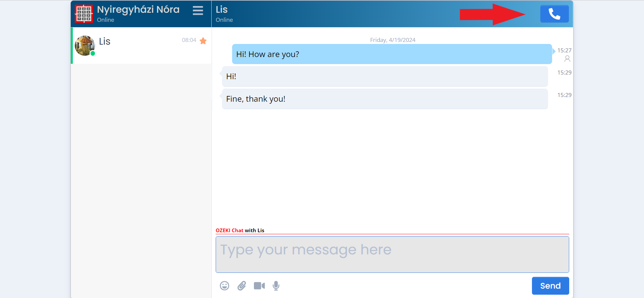Click the 'Hi!' reply message bubble
The height and width of the screenshot is (298, 644).
[x=385, y=77]
